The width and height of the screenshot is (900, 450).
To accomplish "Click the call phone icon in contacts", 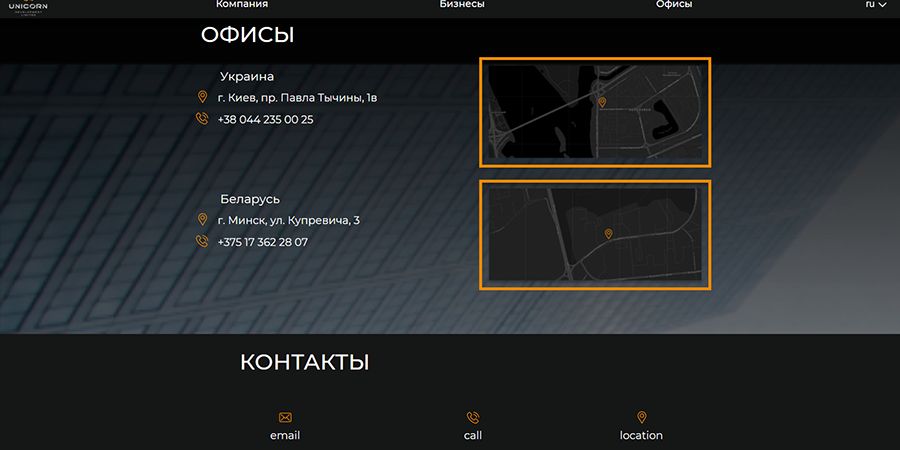I will point(473,417).
